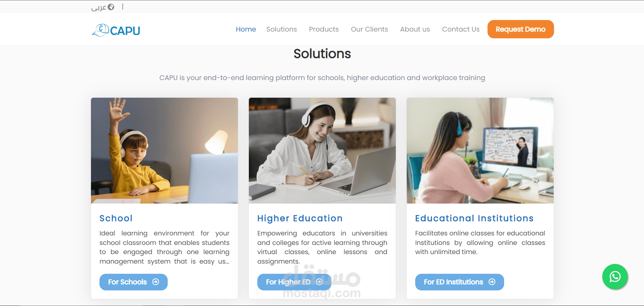Open the Home menu item

coord(246,29)
